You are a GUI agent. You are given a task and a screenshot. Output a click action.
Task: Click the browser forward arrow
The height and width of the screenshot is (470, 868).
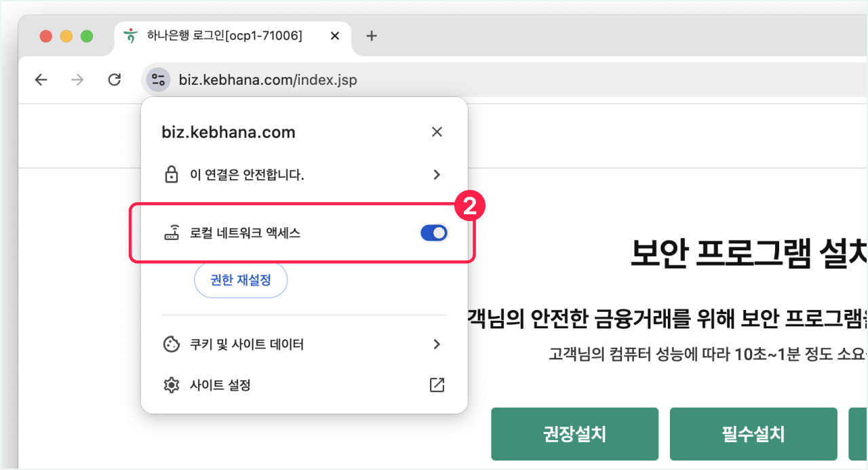click(78, 80)
